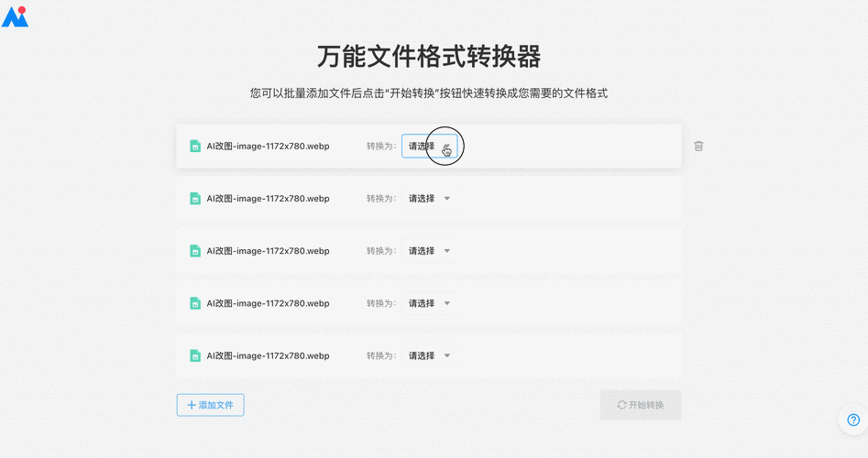Viewport: 868px width, 458px height.
Task: Open the 请选择 dropdown in the second row
Action: click(x=430, y=199)
